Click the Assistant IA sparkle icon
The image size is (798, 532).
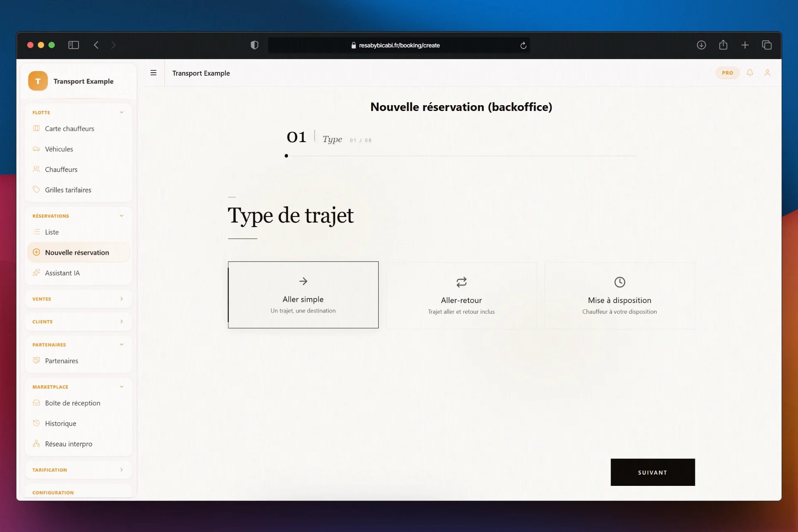37,273
